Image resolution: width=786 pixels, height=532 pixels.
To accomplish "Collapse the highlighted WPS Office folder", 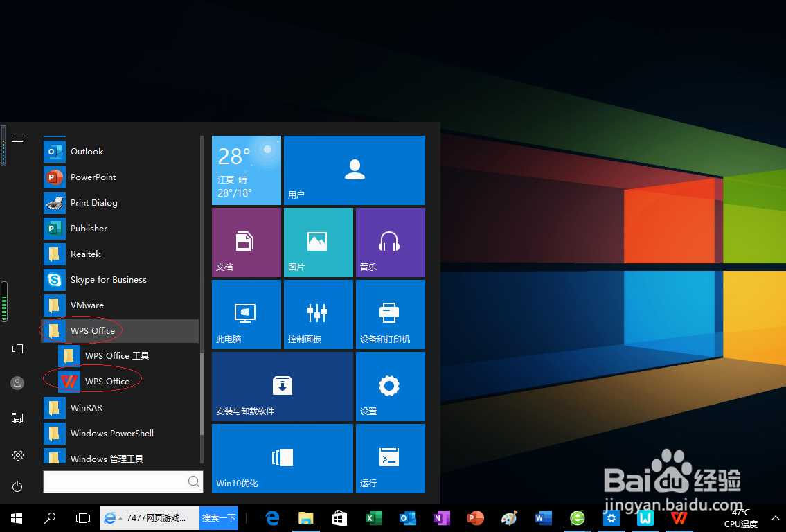I will tap(120, 331).
